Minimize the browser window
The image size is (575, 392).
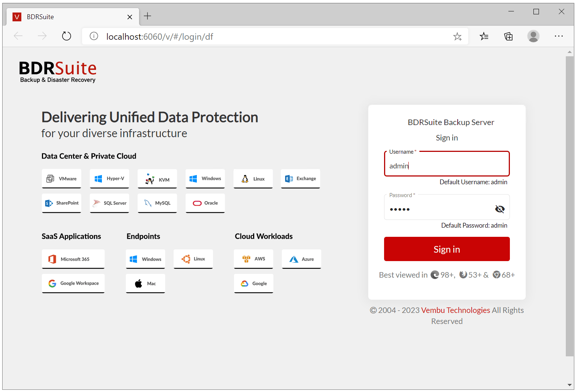(511, 12)
